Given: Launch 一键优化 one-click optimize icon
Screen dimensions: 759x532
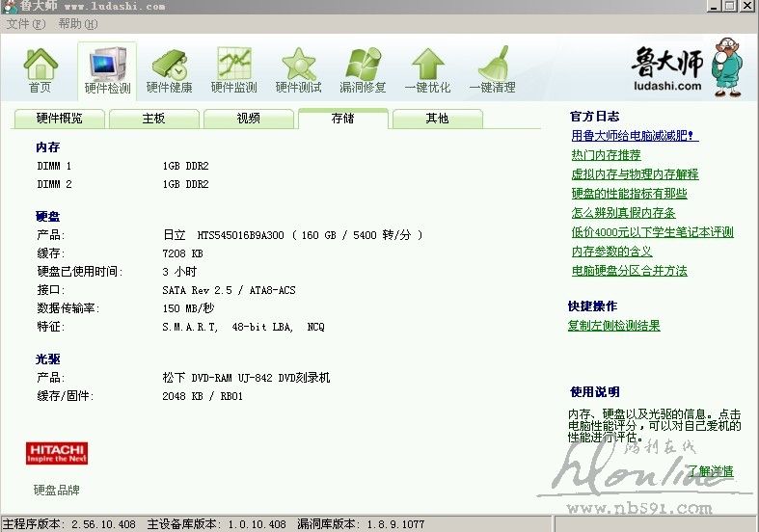Looking at the screenshot, I should 427,70.
